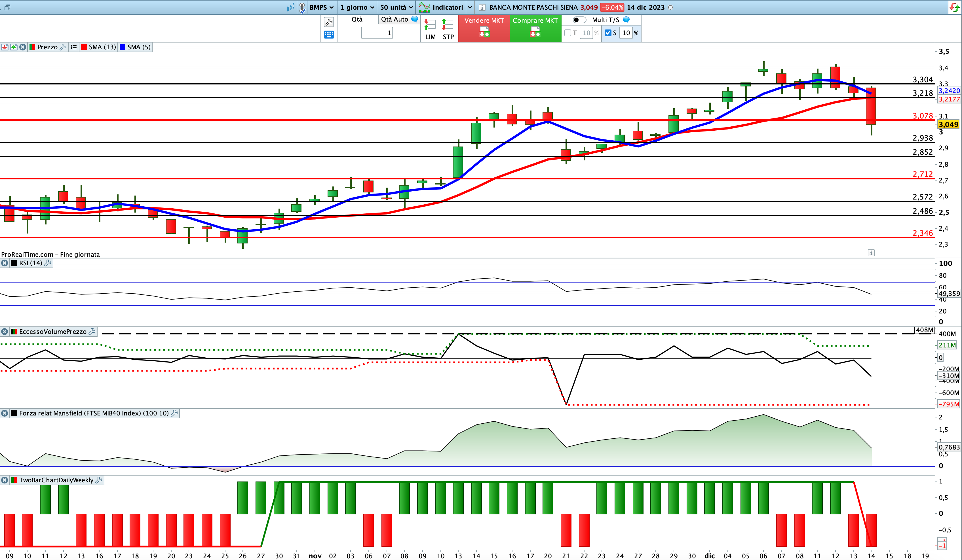Open the RSI (14) settings wrench
This screenshot has width=962, height=560.
tap(48, 263)
